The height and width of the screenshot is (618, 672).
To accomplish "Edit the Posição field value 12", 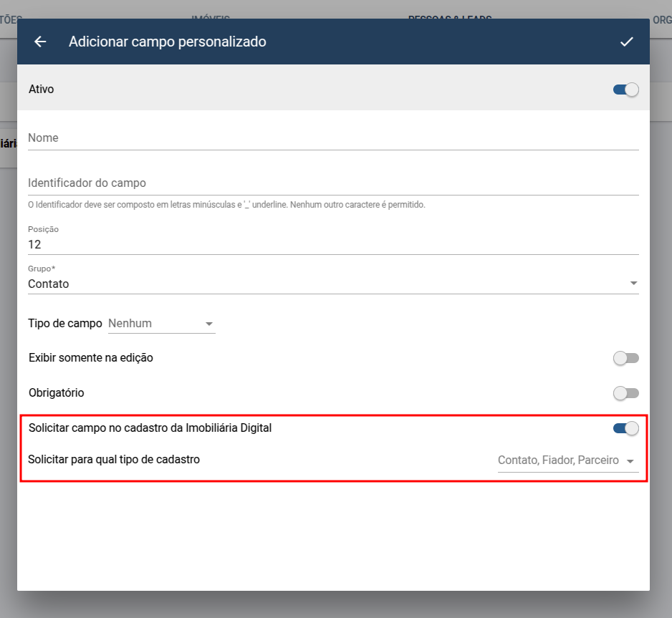I will click(x=333, y=244).
